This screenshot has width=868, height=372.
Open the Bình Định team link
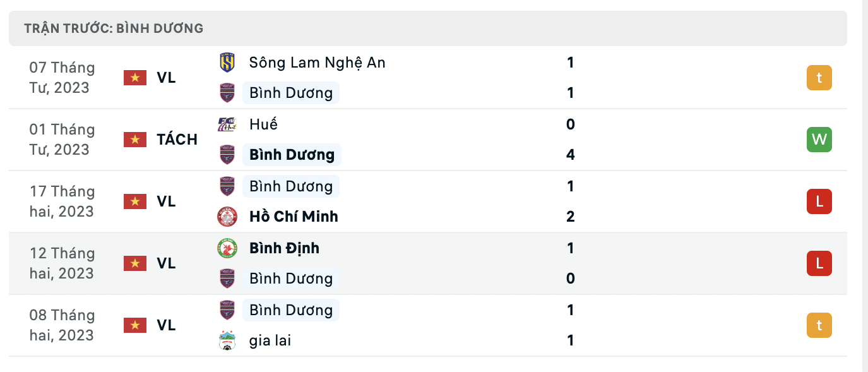(x=284, y=248)
